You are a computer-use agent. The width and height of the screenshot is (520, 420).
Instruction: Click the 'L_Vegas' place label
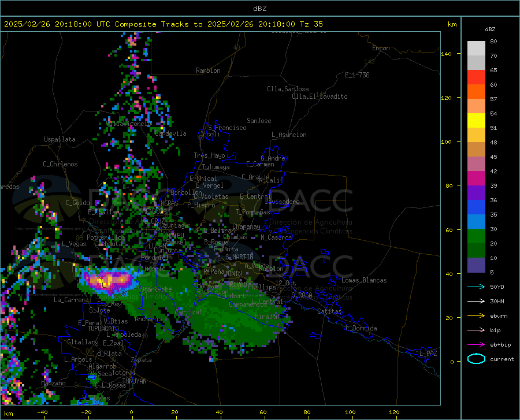74,244
